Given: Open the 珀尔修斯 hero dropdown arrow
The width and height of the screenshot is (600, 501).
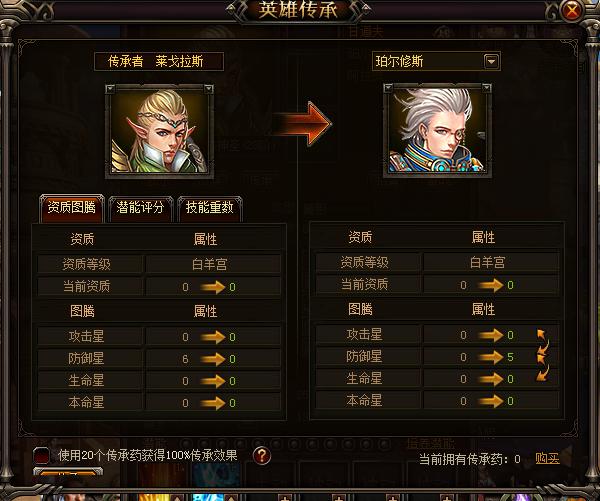Looking at the screenshot, I should pos(492,61).
